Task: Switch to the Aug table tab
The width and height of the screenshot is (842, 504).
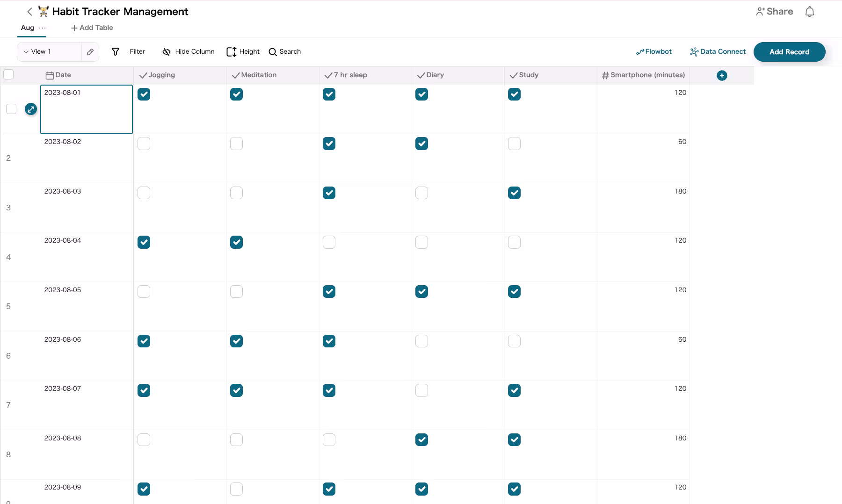Action: 28,28
